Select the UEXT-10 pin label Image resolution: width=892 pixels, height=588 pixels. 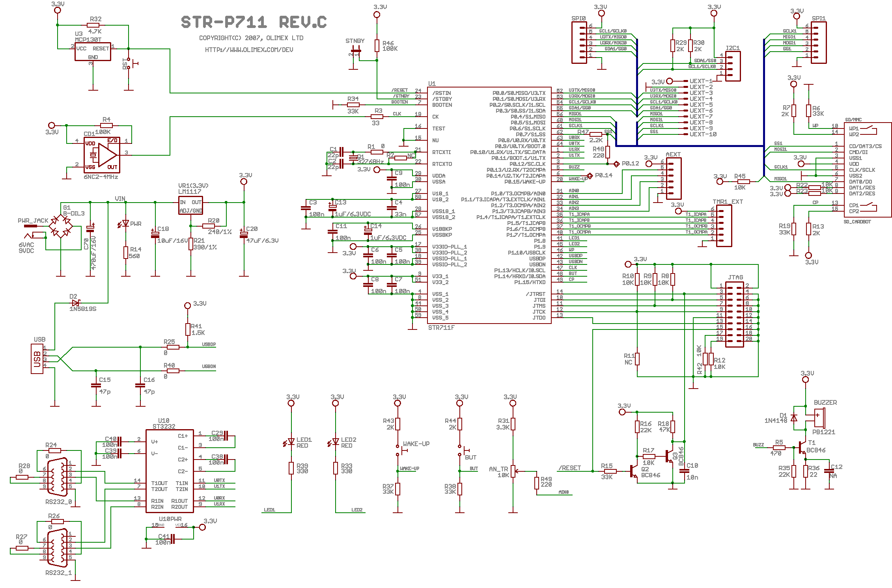703,134
